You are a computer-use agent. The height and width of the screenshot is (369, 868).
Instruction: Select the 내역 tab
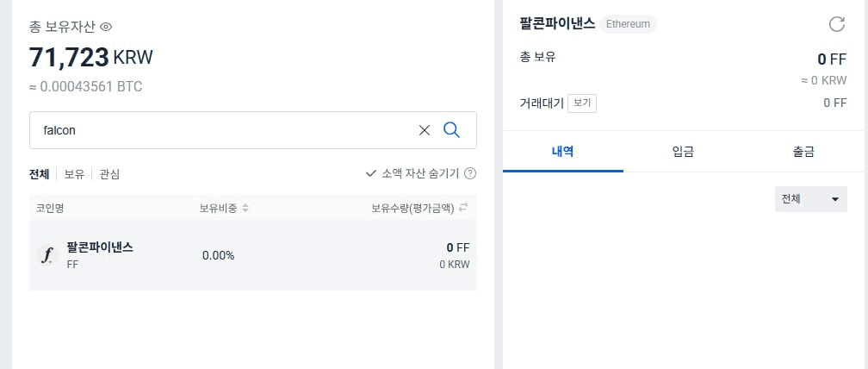point(563,152)
